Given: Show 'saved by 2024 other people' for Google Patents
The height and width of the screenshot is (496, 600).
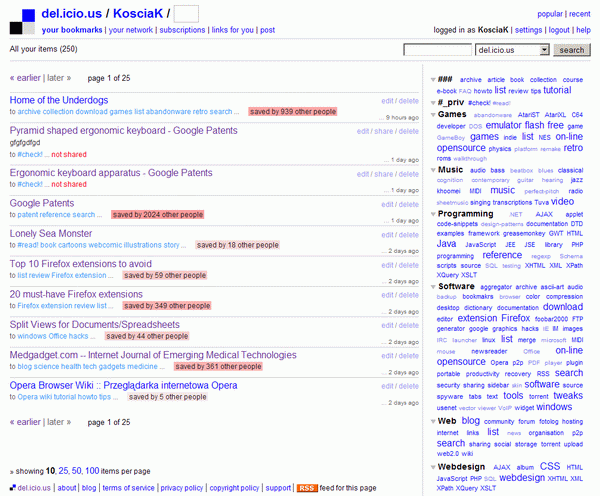Looking at the screenshot, I should point(157,215).
